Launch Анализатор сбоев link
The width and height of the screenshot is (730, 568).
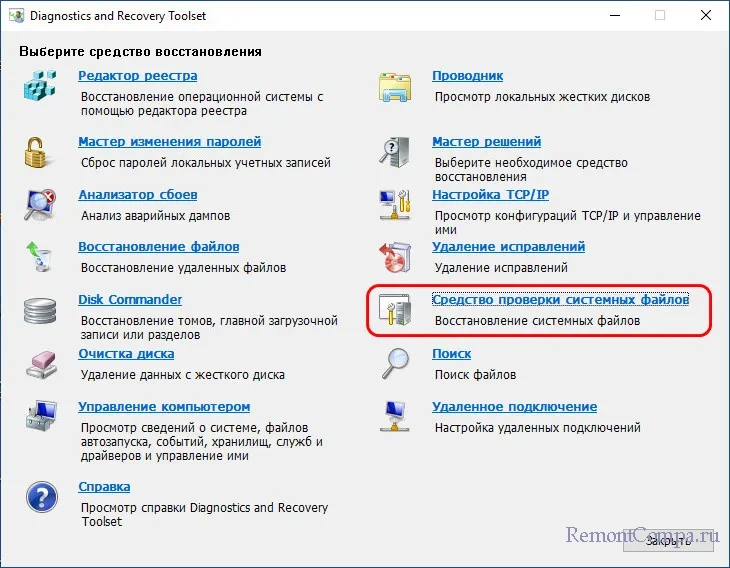[x=138, y=195]
